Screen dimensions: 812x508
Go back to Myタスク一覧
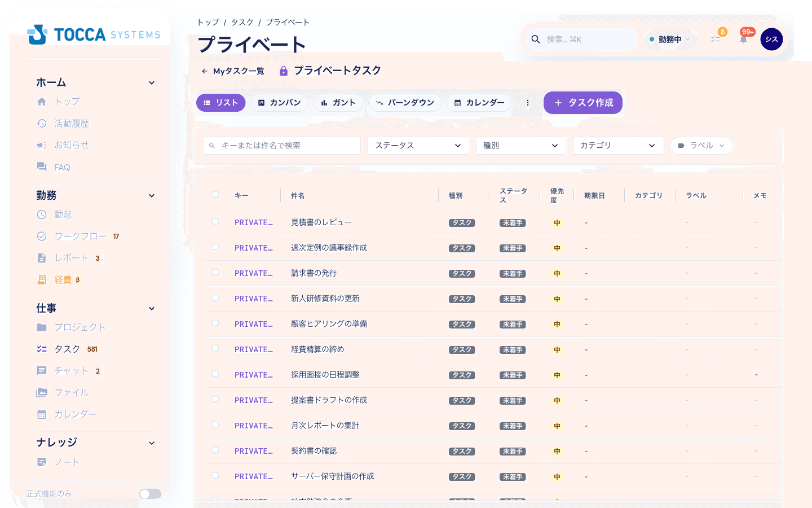tap(233, 71)
